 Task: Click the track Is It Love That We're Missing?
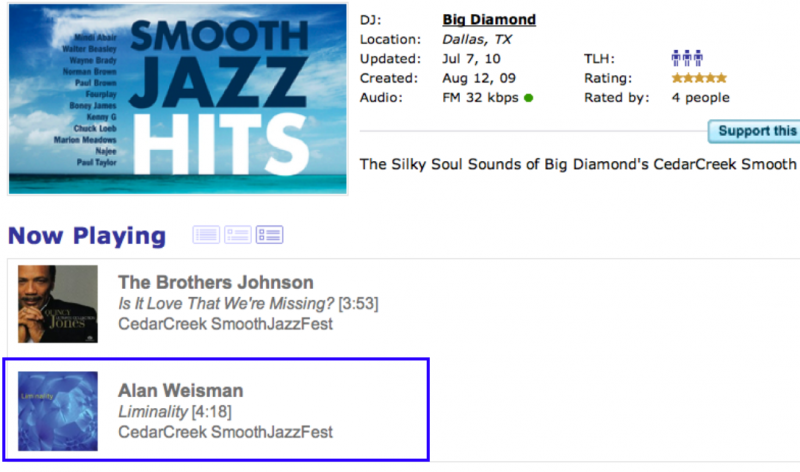(x=225, y=303)
